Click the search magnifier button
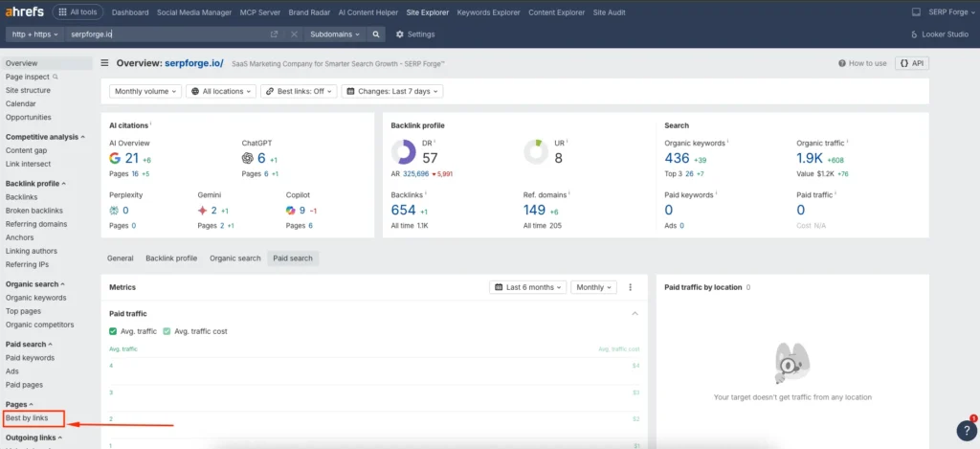Viewport: 980px width, 449px height. click(377, 34)
